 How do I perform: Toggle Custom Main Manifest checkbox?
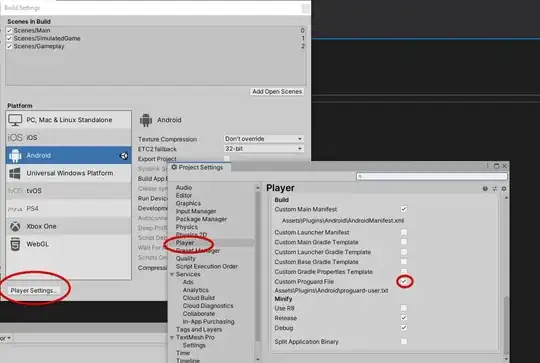pos(404,209)
